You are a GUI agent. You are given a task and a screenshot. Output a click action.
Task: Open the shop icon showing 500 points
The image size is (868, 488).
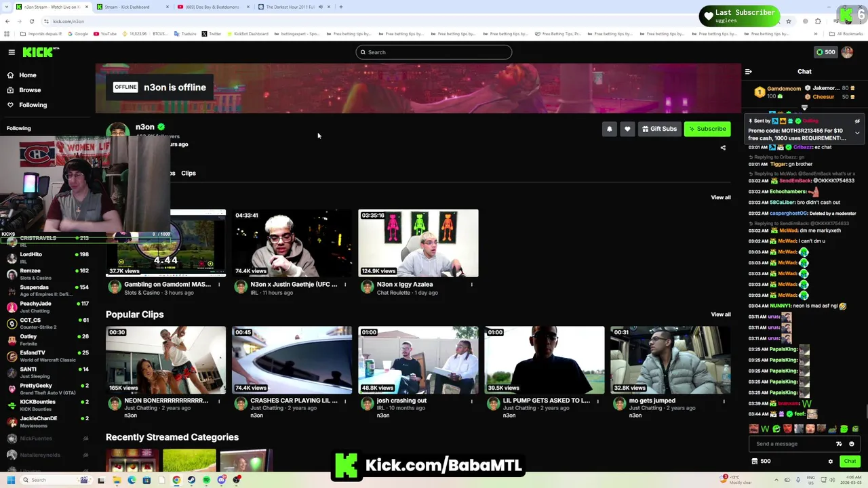(761, 462)
